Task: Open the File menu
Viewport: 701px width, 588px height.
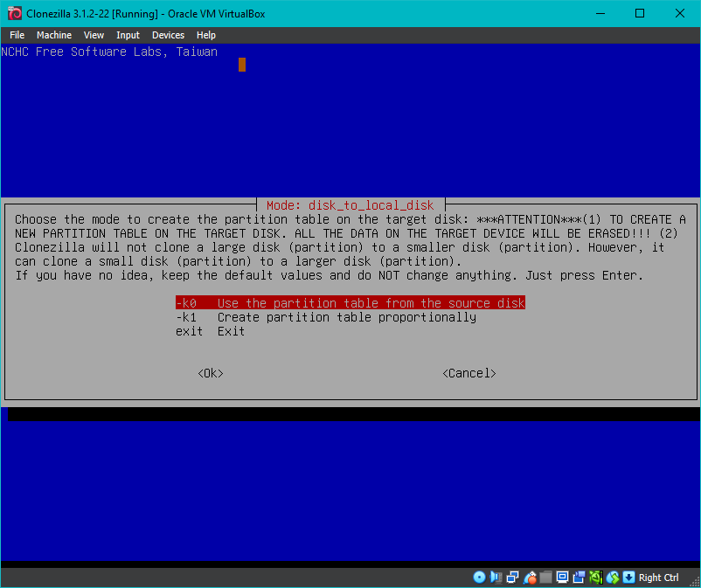Action: click(17, 35)
